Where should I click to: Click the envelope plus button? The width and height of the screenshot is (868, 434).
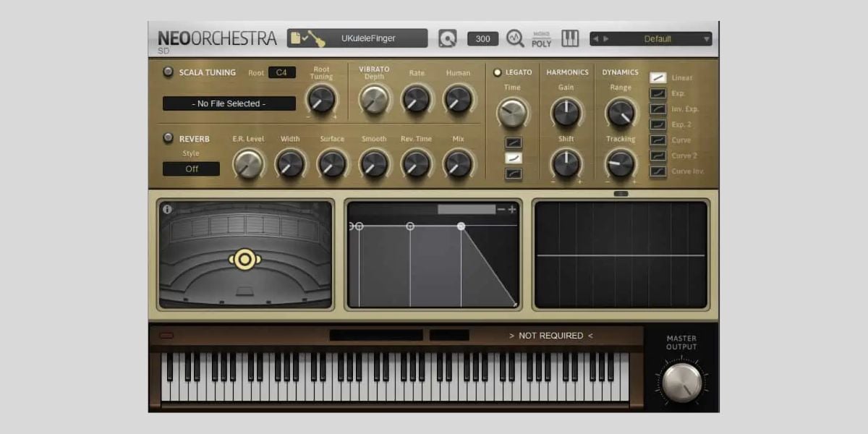(512, 209)
